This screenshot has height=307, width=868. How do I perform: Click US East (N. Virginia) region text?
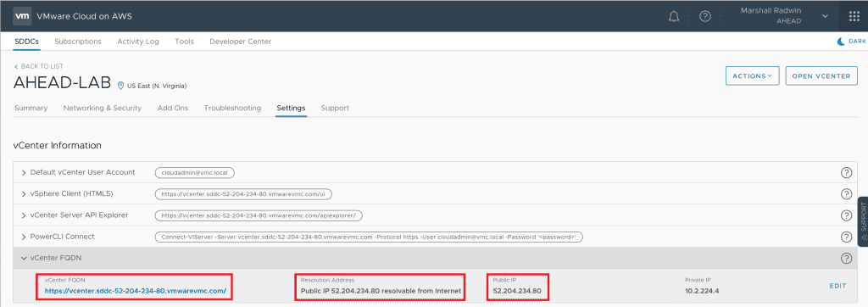pyautogui.click(x=157, y=87)
